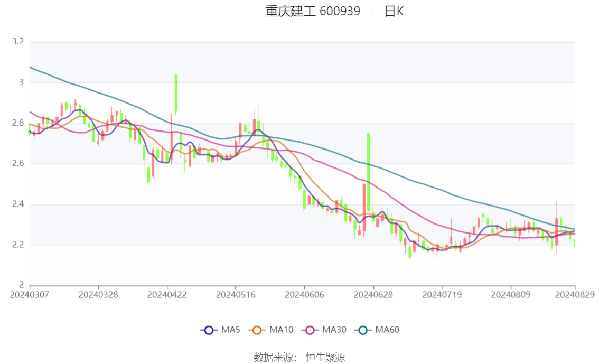
Task: Toggle the MA5 legend entry
Action: (220, 330)
